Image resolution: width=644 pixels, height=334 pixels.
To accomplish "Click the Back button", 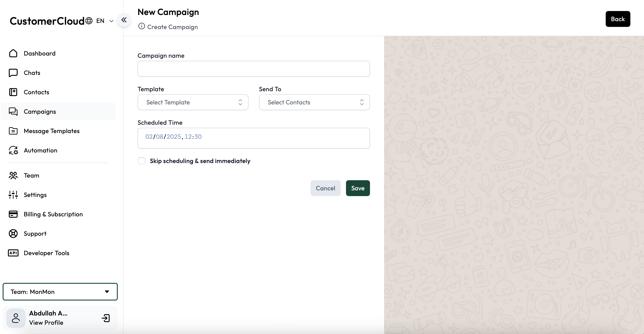I will pyautogui.click(x=618, y=19).
